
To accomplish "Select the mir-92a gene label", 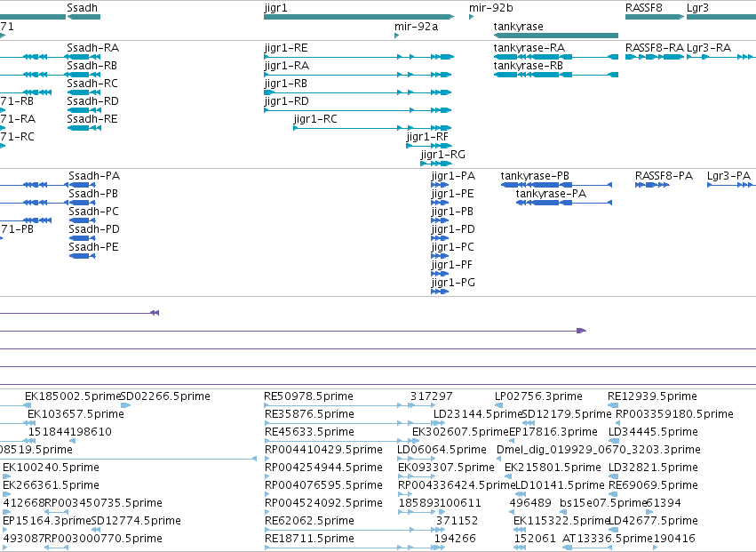I will (416, 26).
